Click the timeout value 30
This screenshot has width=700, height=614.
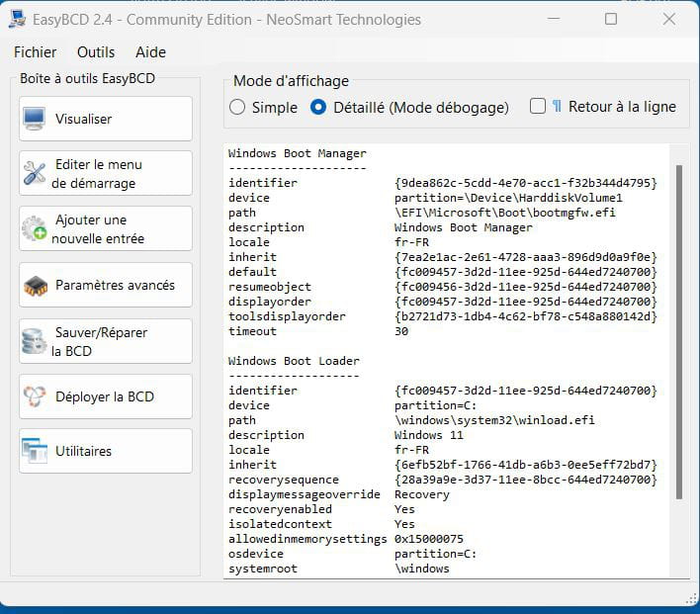click(x=401, y=331)
